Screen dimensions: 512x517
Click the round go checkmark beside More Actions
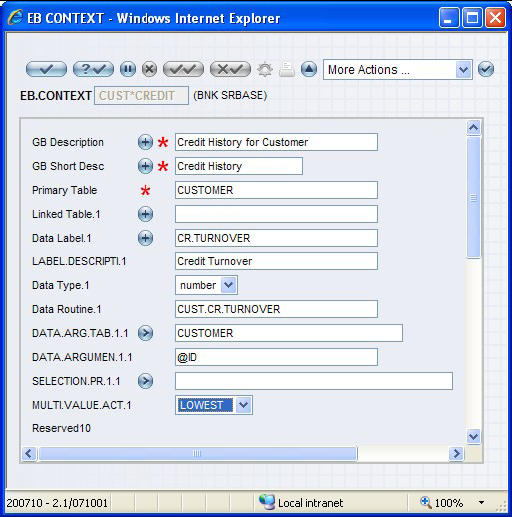(486, 69)
